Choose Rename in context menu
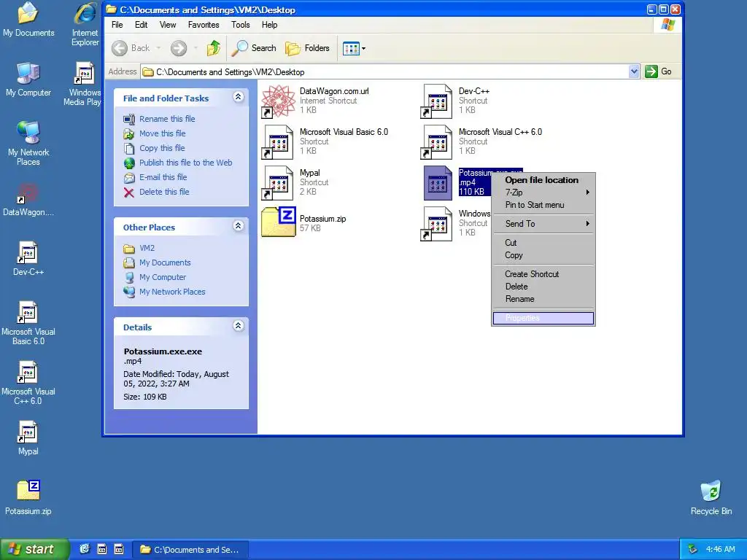 coord(543,299)
